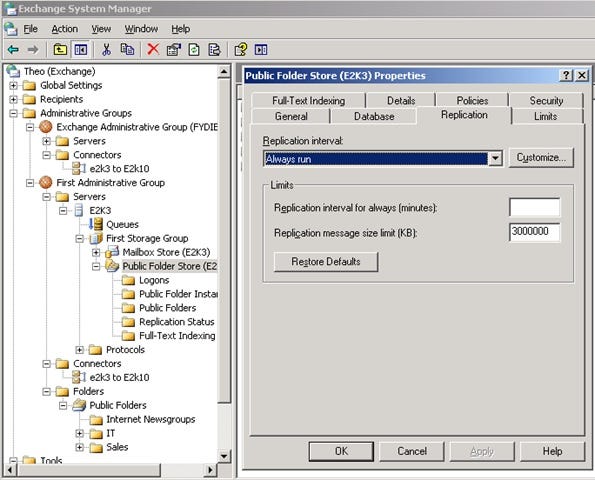The image size is (595, 480).
Task: Click the Export list toolbar icon
Action: pos(214,49)
